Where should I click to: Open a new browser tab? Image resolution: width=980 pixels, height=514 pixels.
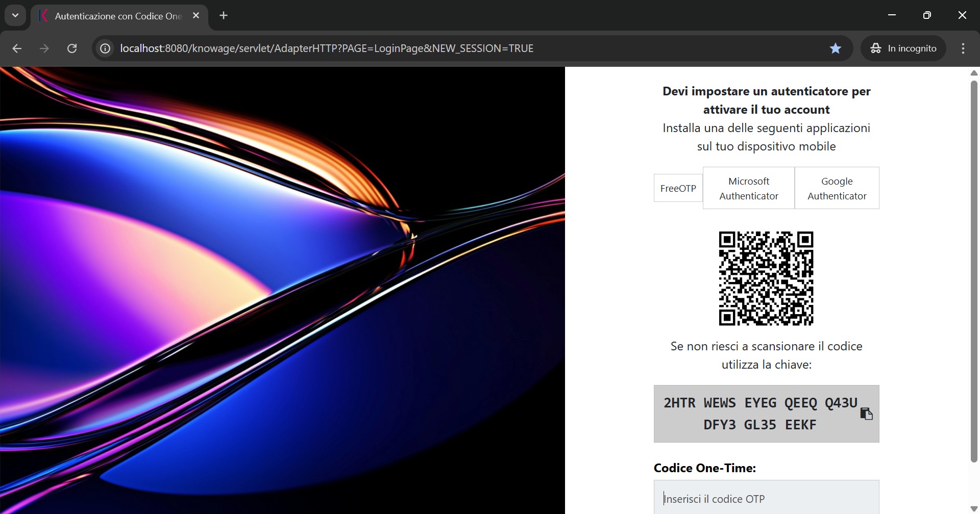pos(224,16)
